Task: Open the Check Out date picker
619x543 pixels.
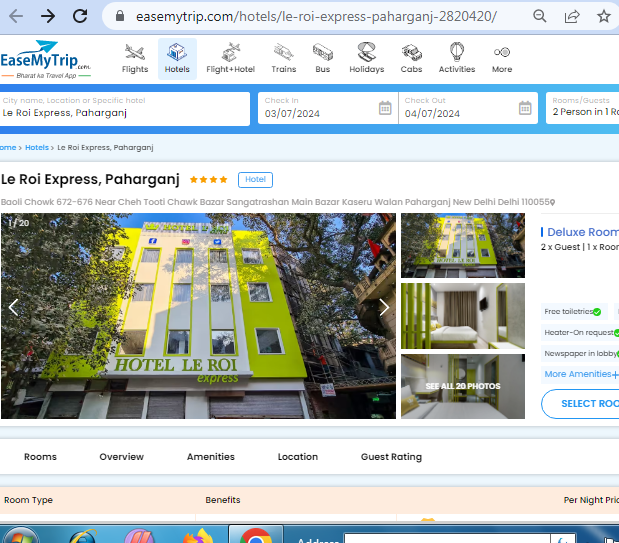Action: 467,109
